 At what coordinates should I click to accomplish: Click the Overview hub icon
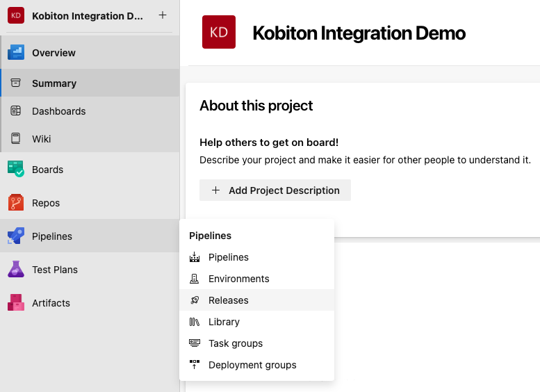16,52
